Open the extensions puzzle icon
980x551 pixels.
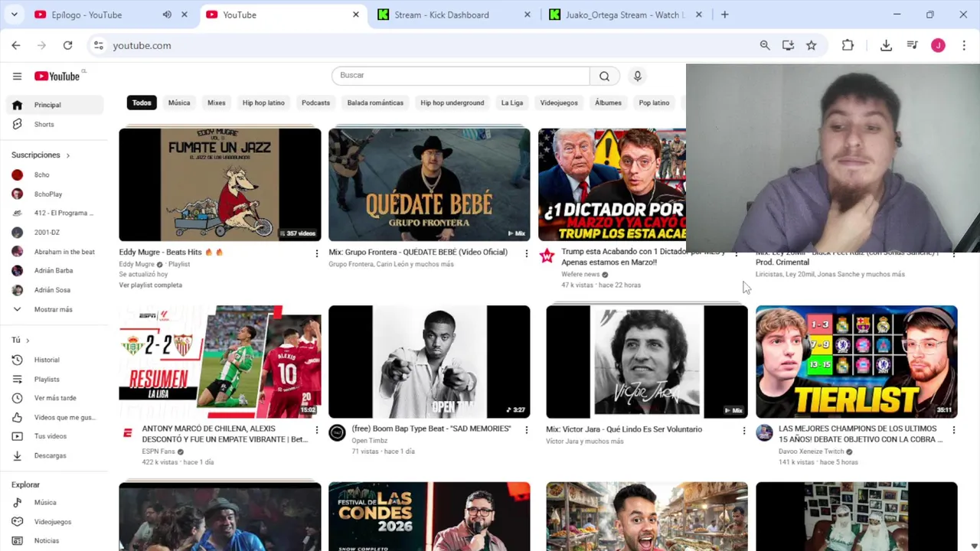pos(848,45)
